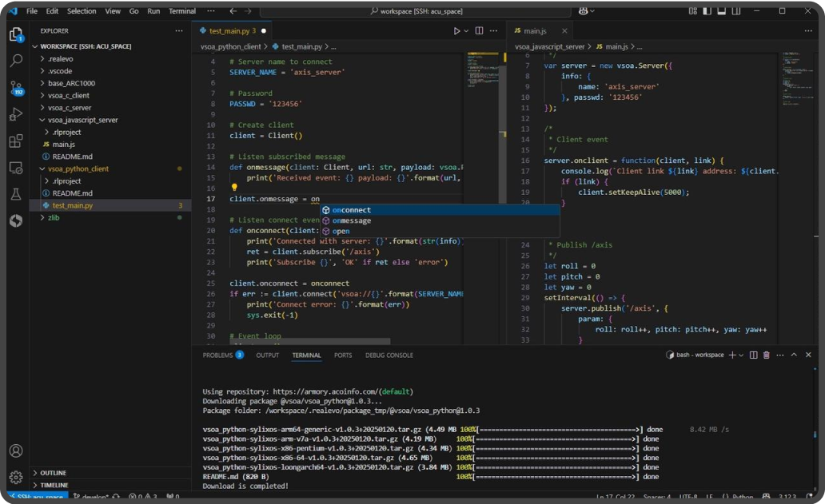
Task: Open the Search view in the activity bar
Action: point(16,61)
